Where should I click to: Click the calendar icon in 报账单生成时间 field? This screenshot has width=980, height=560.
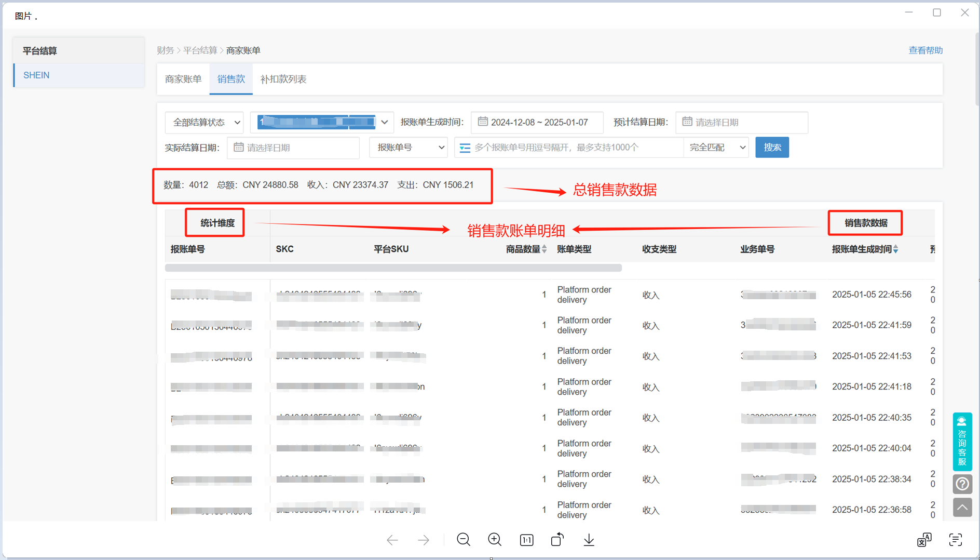(x=483, y=122)
